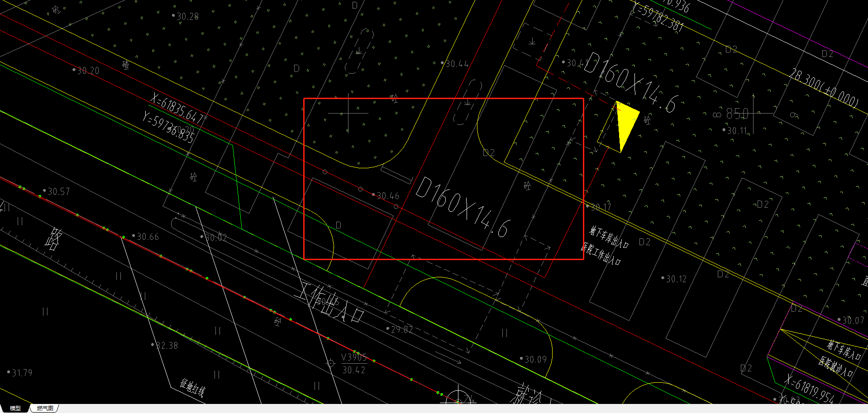Select the 地下车库入口 label
This screenshot has width=868, height=413.
[x=844, y=350]
